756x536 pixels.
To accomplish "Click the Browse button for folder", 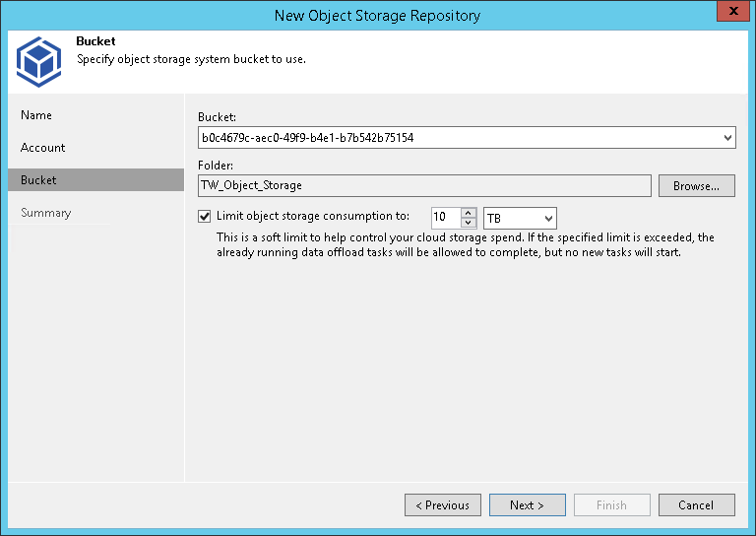I will (696, 185).
